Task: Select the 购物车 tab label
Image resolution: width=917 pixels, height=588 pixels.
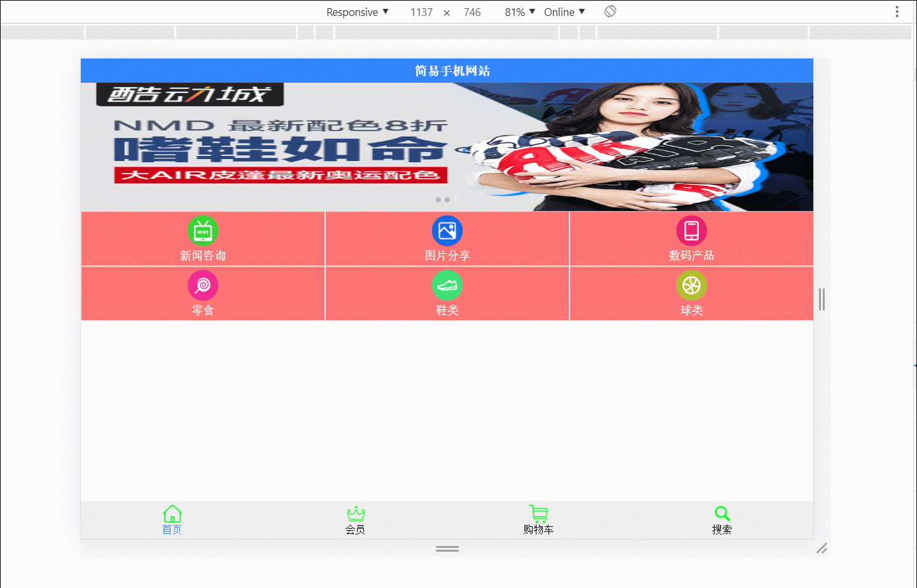Action: click(538, 530)
